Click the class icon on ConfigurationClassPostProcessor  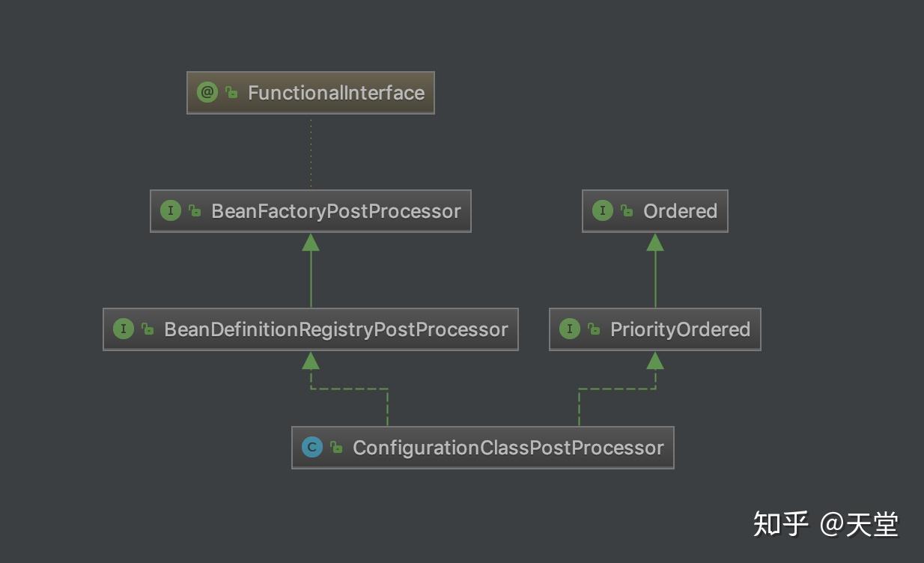pyautogui.click(x=312, y=447)
